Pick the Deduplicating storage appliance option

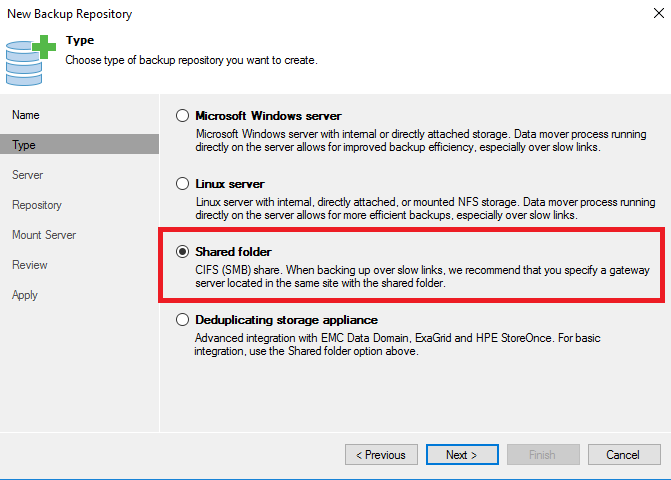coord(182,320)
